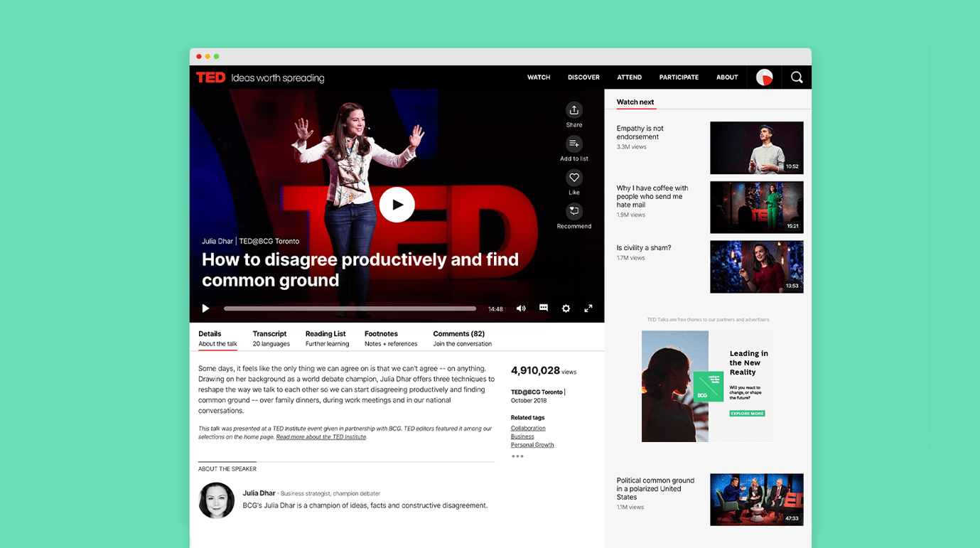The height and width of the screenshot is (548, 980).
Task: Expand more related tags ellipsis
Action: pos(517,456)
